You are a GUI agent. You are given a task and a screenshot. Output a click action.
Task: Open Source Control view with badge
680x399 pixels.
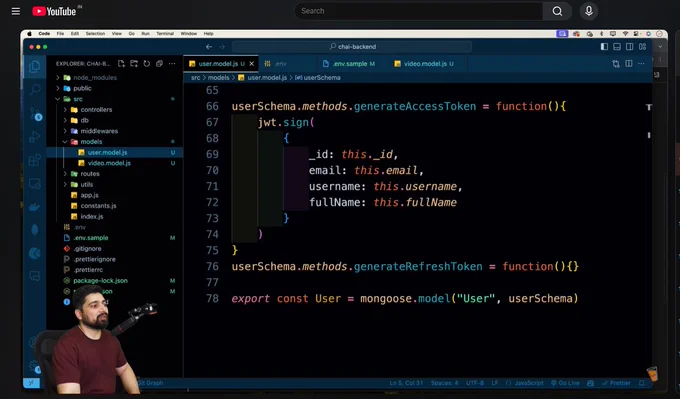pos(35,114)
